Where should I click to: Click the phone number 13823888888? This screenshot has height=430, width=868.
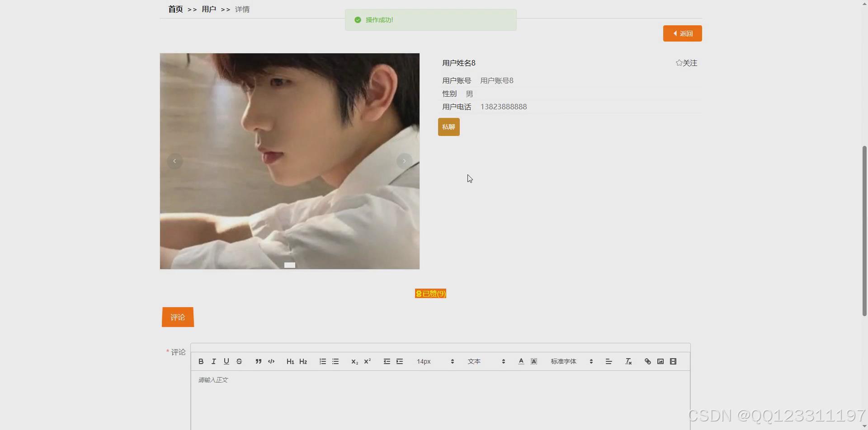point(504,107)
